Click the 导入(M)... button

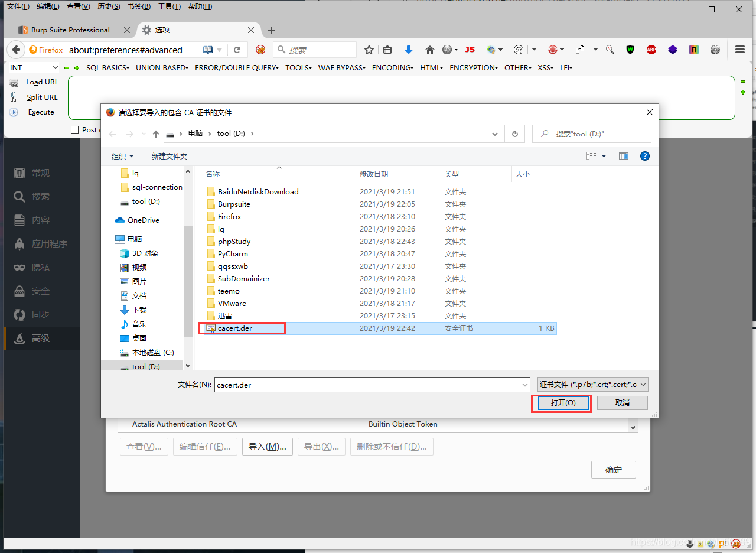(268, 447)
